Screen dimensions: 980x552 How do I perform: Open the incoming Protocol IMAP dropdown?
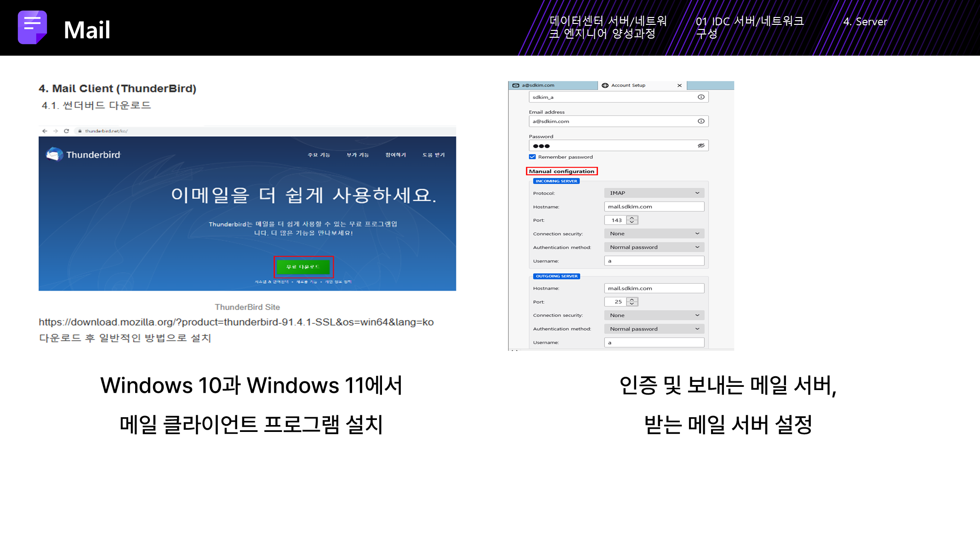point(654,193)
